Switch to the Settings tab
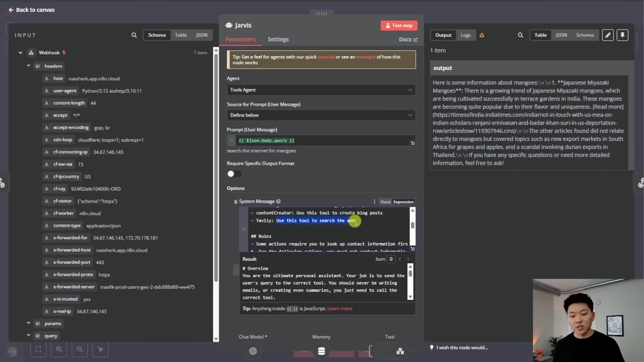The height and width of the screenshot is (362, 644). coord(278,39)
